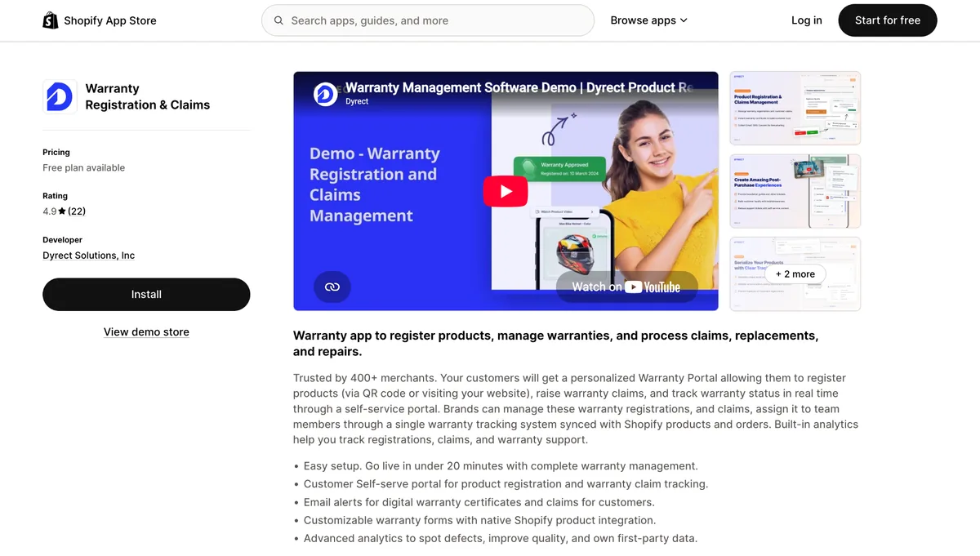Click the 'Email alerts' bullet text
980x556 pixels.
(479, 502)
